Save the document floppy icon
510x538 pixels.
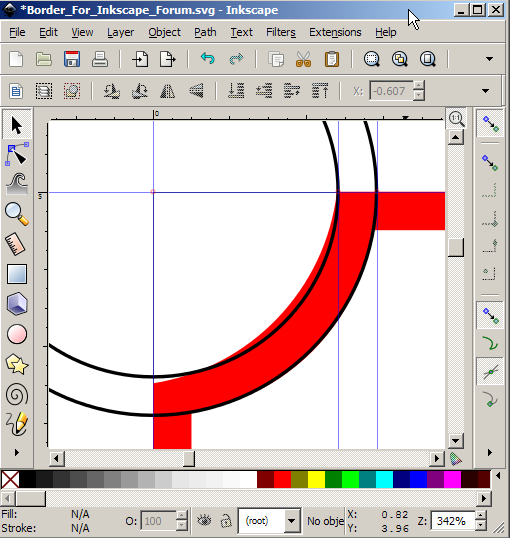(x=72, y=59)
